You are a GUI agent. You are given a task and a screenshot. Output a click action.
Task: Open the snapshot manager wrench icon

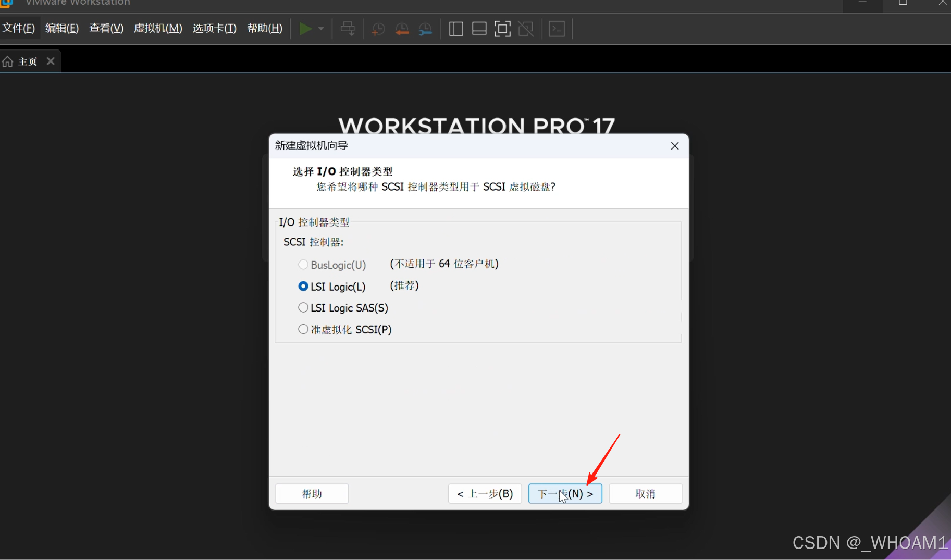425,29
